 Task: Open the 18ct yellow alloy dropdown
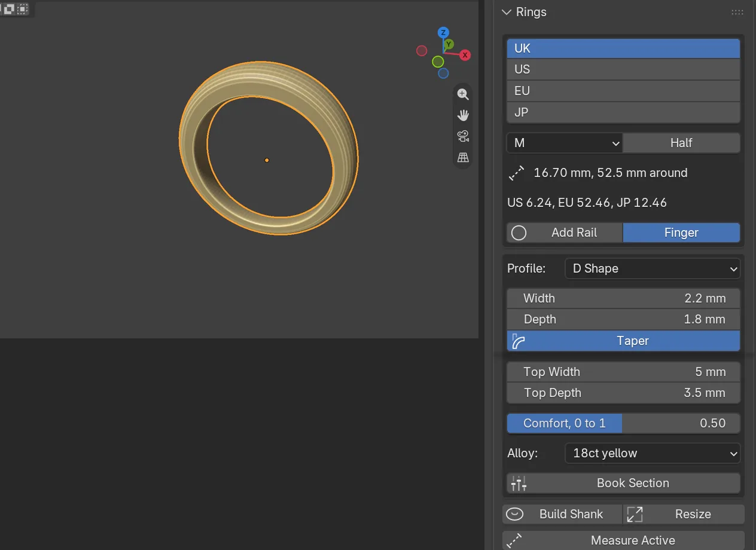tap(653, 453)
